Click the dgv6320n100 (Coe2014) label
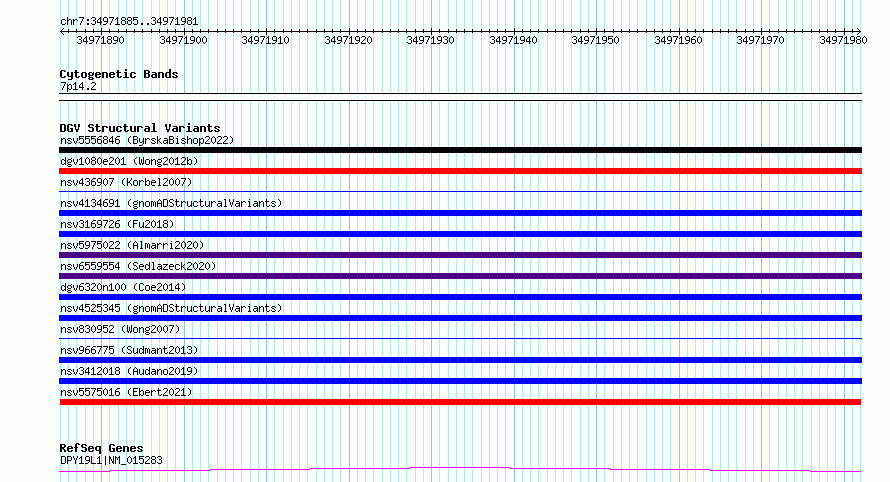890x482 pixels. click(123, 287)
